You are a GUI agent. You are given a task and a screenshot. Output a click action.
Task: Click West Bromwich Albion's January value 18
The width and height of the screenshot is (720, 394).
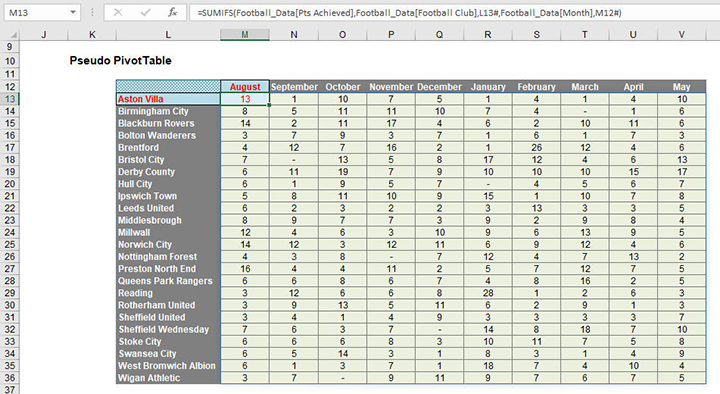pyautogui.click(x=488, y=366)
